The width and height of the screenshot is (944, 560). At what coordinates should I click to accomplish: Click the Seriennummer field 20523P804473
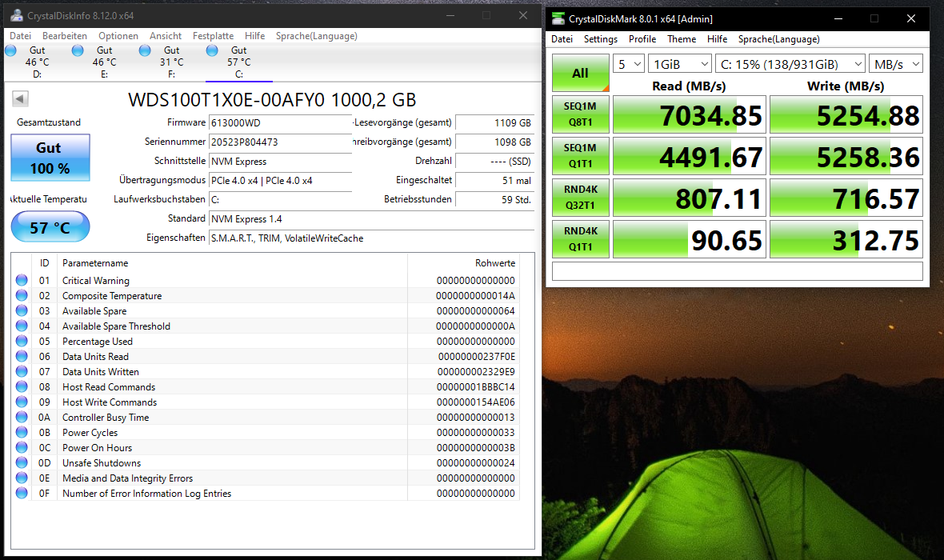(x=280, y=142)
